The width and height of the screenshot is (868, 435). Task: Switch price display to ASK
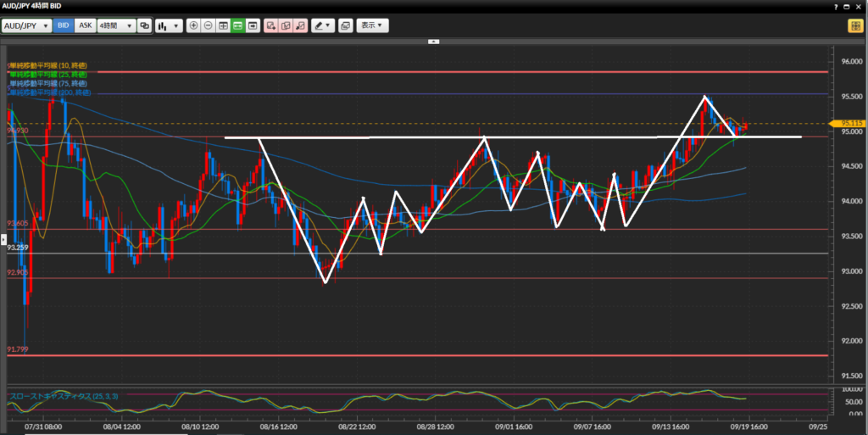tap(85, 25)
